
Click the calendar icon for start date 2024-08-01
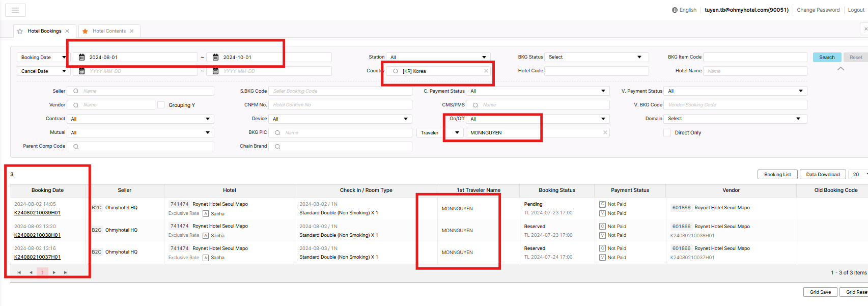81,58
